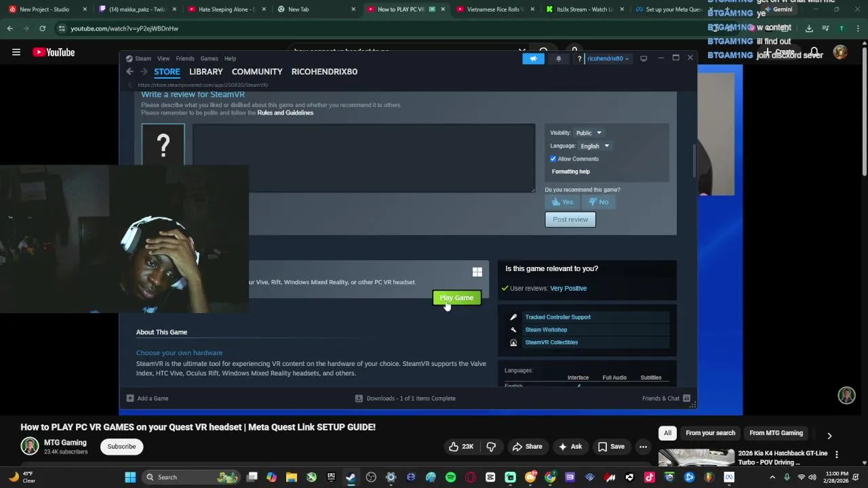Open the Visibility Public dropdown
This screenshot has width=868, height=488.
589,133
